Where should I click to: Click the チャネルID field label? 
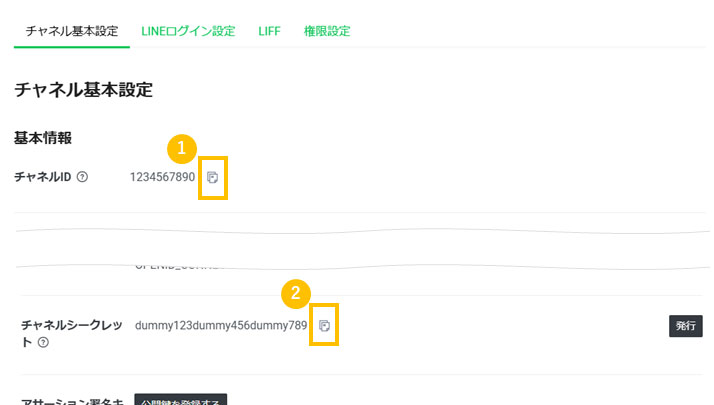pos(42,177)
